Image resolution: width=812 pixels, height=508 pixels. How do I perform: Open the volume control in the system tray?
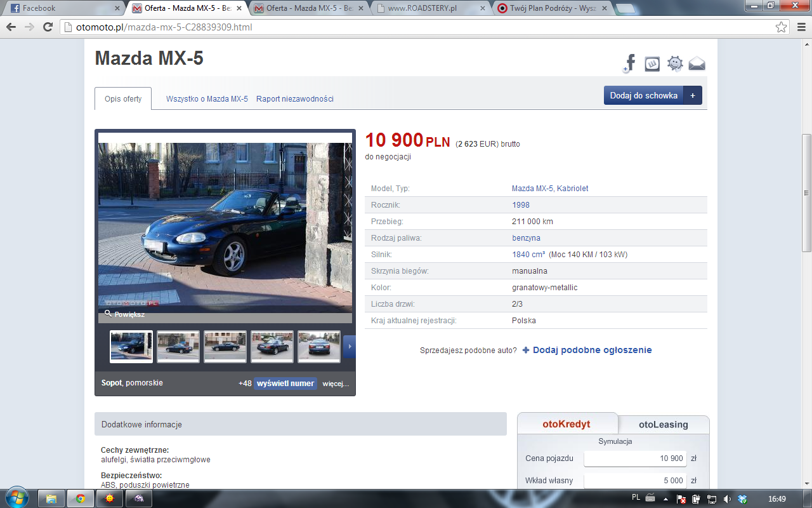(727, 498)
